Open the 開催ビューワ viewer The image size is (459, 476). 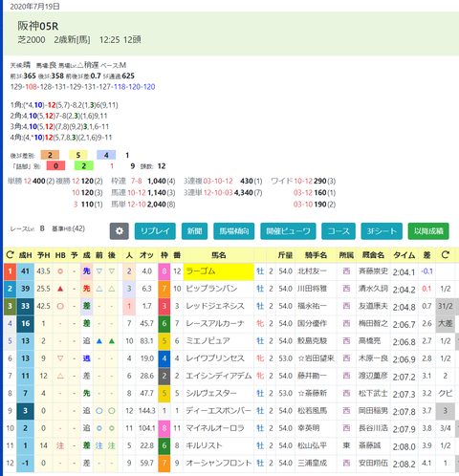tap(288, 231)
